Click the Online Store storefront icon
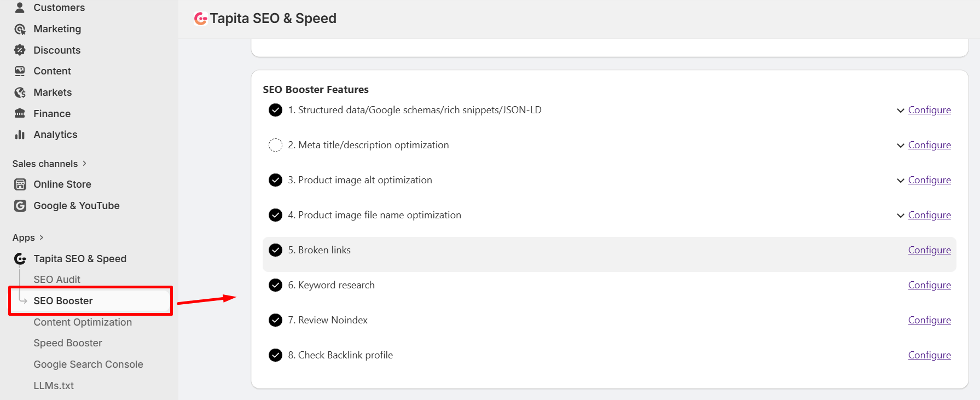Image resolution: width=980 pixels, height=400 pixels. coord(20,184)
